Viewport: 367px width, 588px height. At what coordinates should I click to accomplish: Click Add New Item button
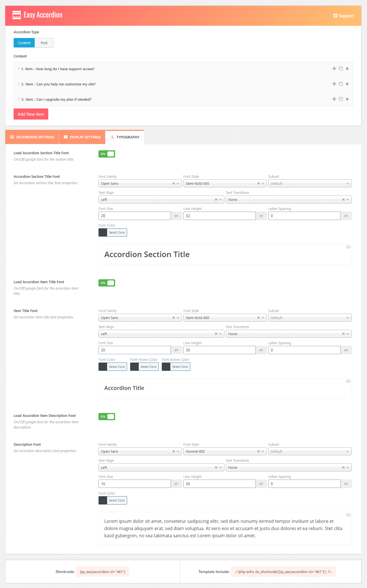coord(31,114)
